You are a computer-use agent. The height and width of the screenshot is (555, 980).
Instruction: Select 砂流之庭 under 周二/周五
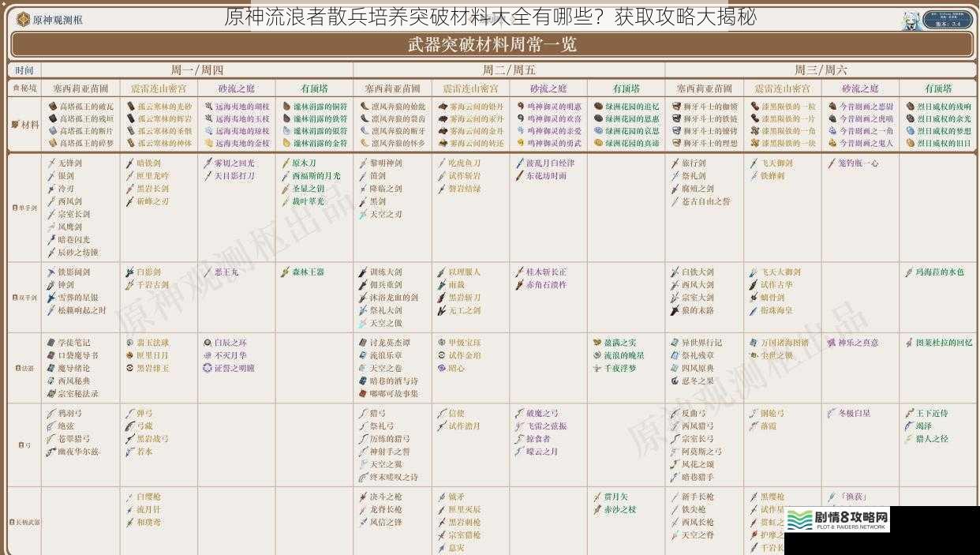(x=548, y=88)
